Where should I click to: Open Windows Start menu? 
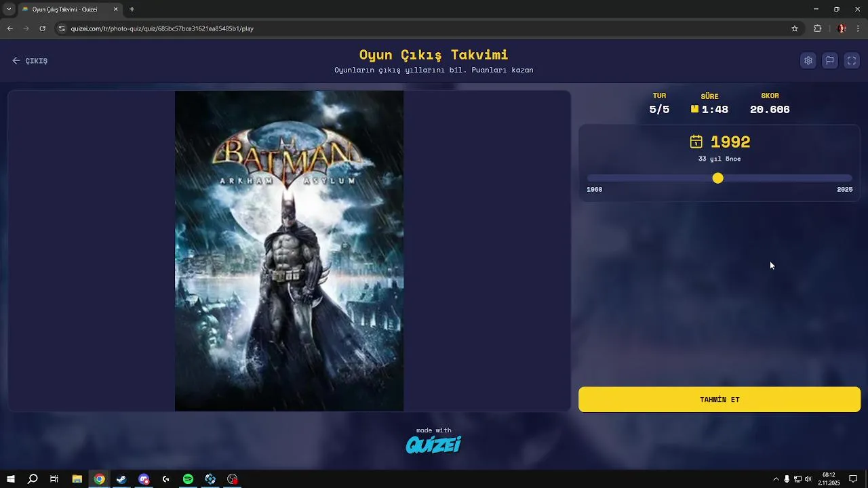[11, 479]
